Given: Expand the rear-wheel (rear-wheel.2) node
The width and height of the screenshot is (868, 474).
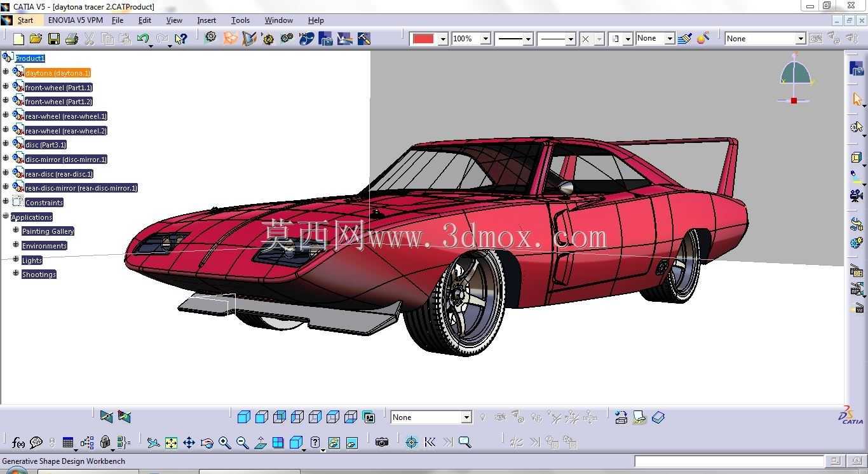Looking at the screenshot, I should pos(6,130).
